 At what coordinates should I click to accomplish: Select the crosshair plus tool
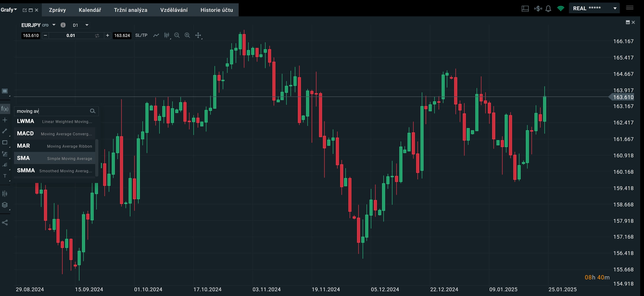pos(5,120)
